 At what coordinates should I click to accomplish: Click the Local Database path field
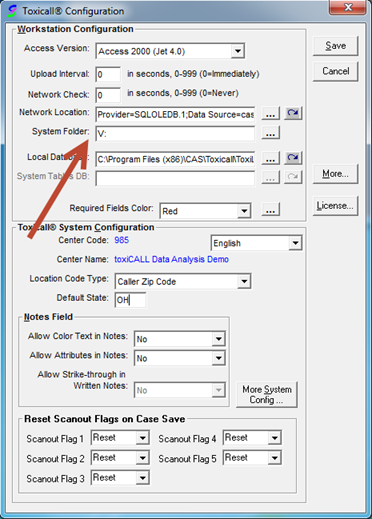(x=175, y=159)
